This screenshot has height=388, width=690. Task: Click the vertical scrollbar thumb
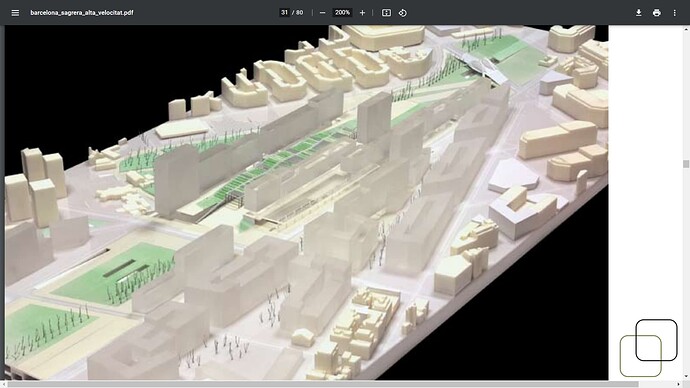pyautogui.click(x=686, y=164)
